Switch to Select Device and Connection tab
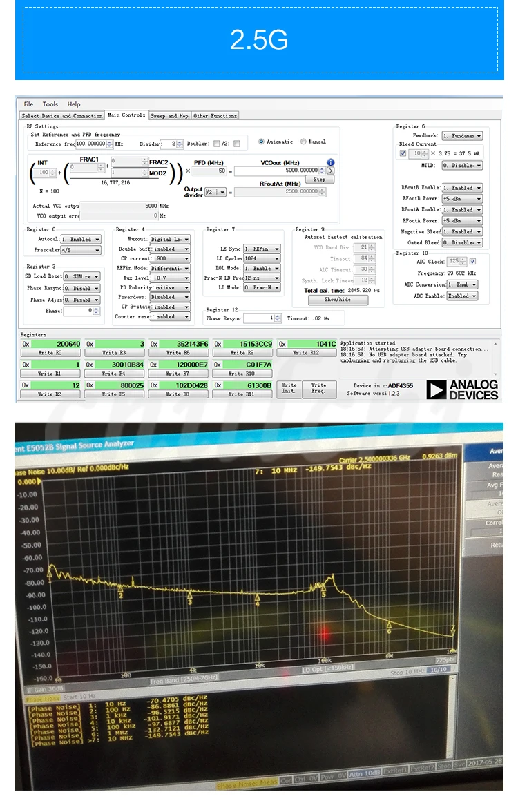This screenshot has height=812, width=518. coord(62,116)
